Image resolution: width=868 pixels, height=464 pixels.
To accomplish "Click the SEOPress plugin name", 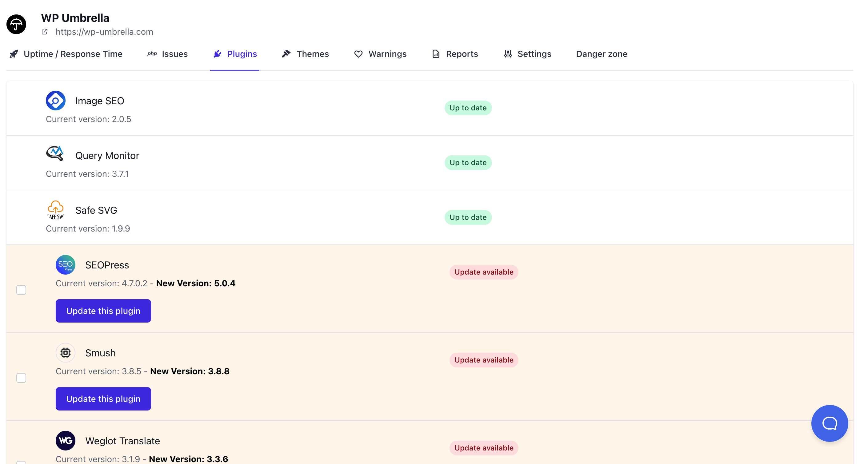I will pos(107,265).
